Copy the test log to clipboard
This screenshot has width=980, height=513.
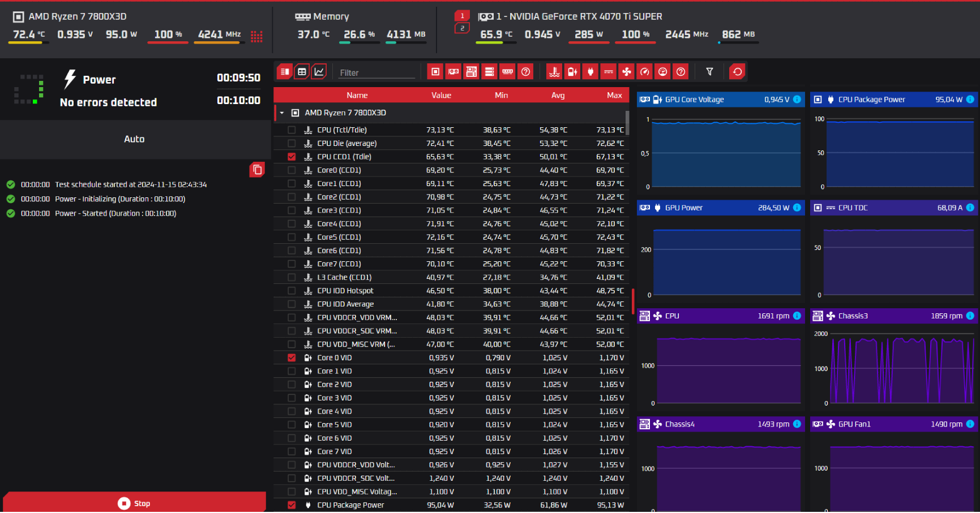point(257,170)
